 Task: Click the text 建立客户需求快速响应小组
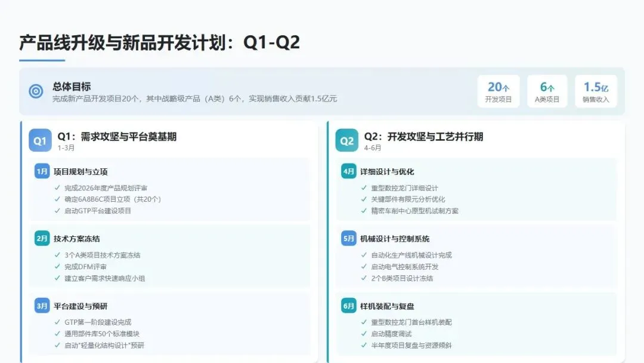click(x=104, y=278)
